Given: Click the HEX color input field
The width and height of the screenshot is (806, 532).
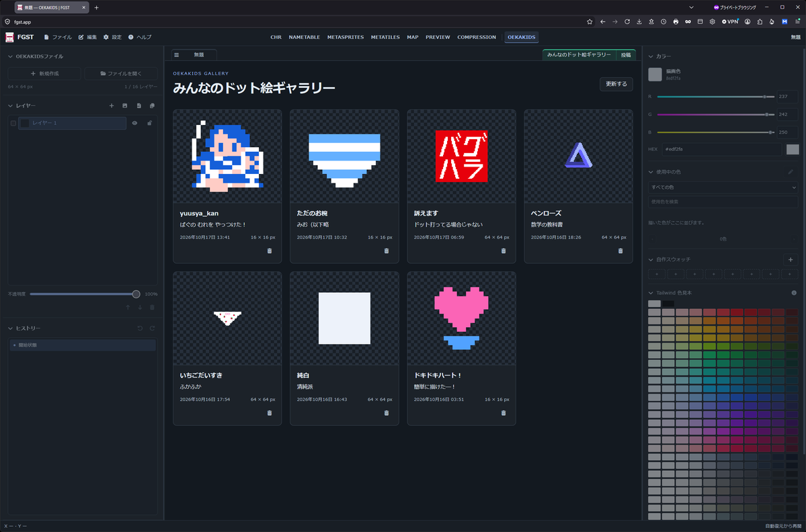Looking at the screenshot, I should point(722,149).
